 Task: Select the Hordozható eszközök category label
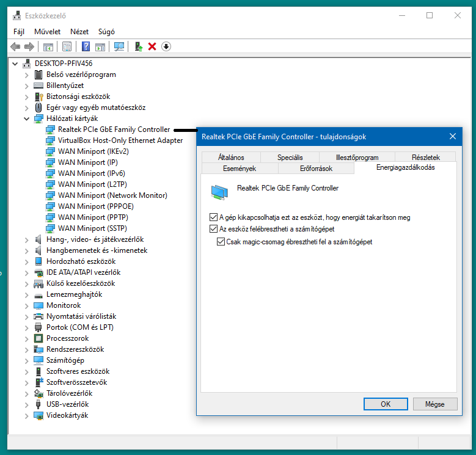pyautogui.click(x=81, y=261)
